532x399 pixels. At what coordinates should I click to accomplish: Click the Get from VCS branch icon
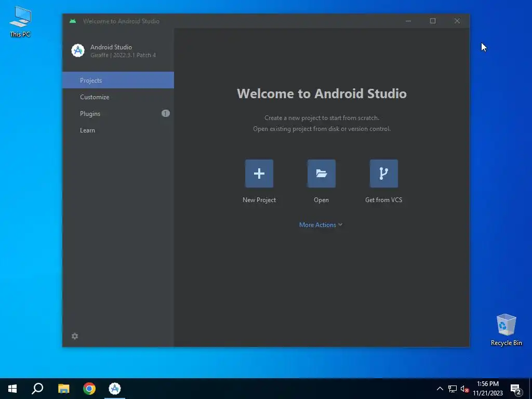click(384, 174)
